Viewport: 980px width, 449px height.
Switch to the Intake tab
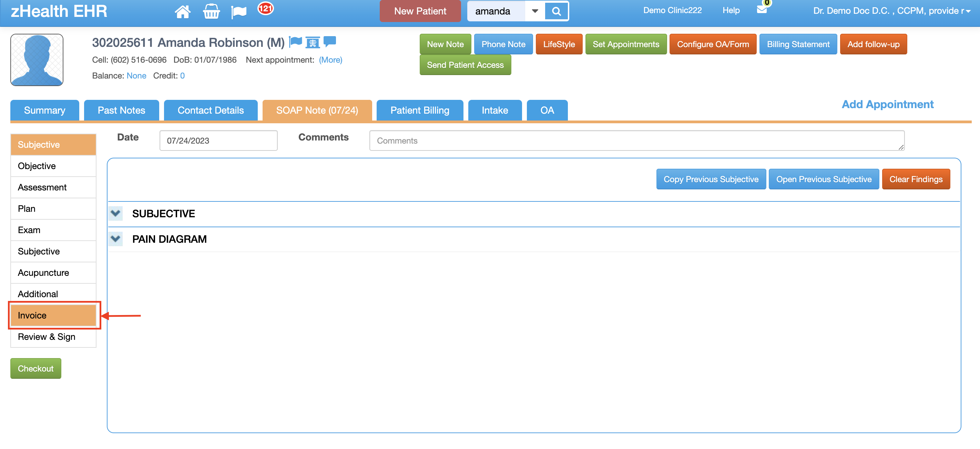click(x=495, y=110)
